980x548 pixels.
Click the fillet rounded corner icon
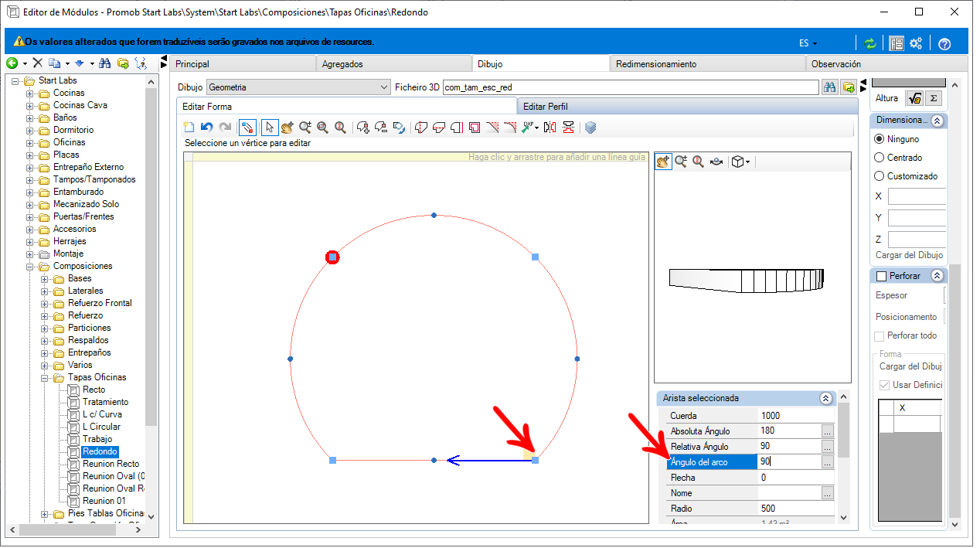coord(509,128)
